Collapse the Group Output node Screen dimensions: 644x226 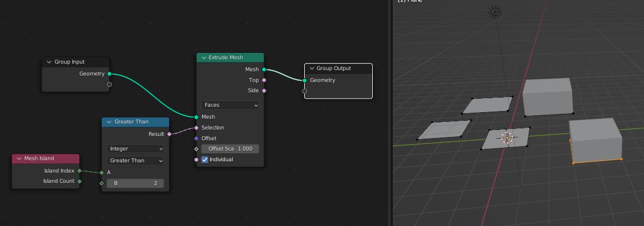pos(312,69)
